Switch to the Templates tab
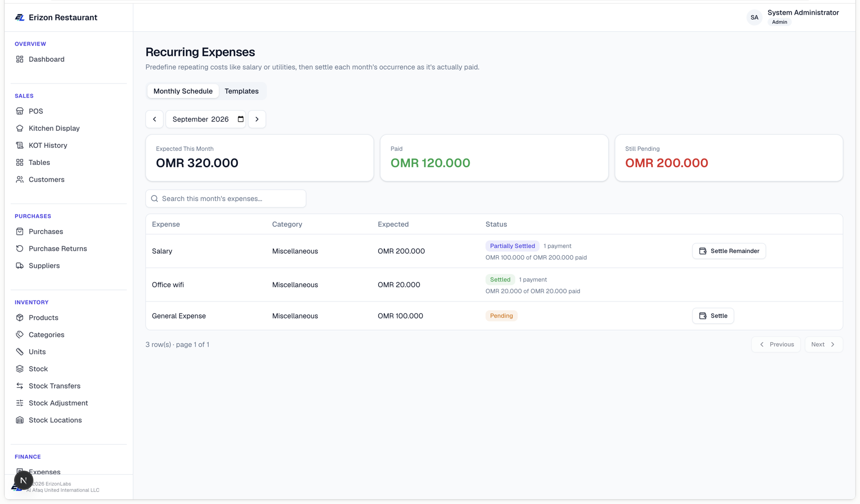 241,91
